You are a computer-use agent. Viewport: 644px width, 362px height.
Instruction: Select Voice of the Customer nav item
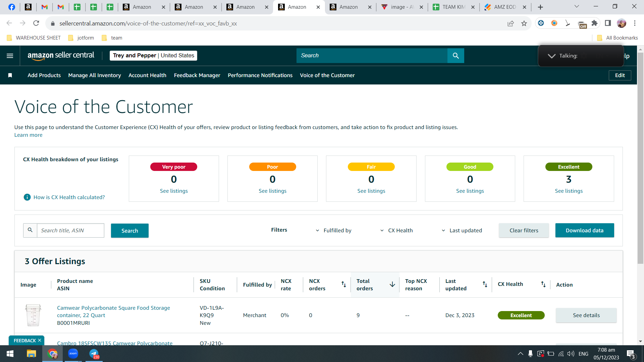(327, 75)
